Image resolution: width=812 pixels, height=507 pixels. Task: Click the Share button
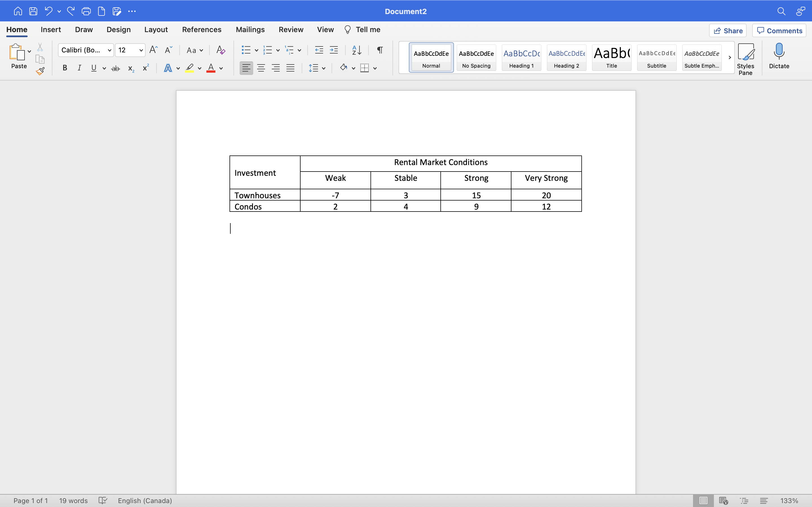pos(727,30)
